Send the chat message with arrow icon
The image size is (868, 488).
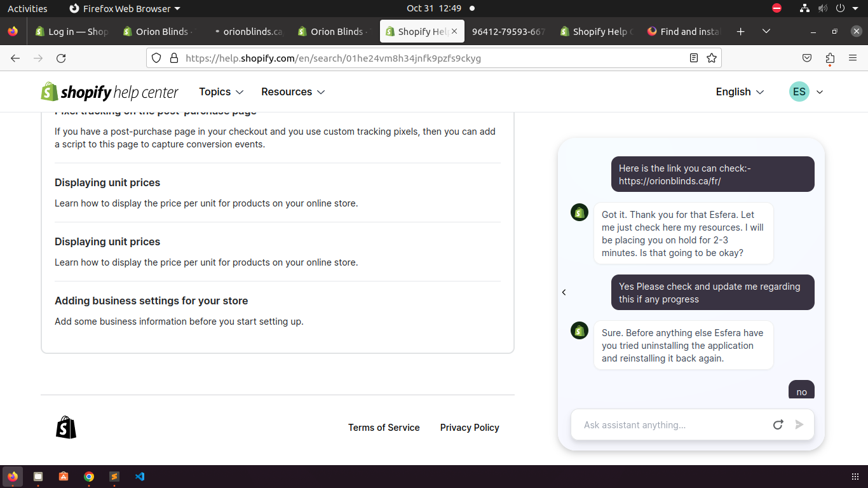click(799, 424)
